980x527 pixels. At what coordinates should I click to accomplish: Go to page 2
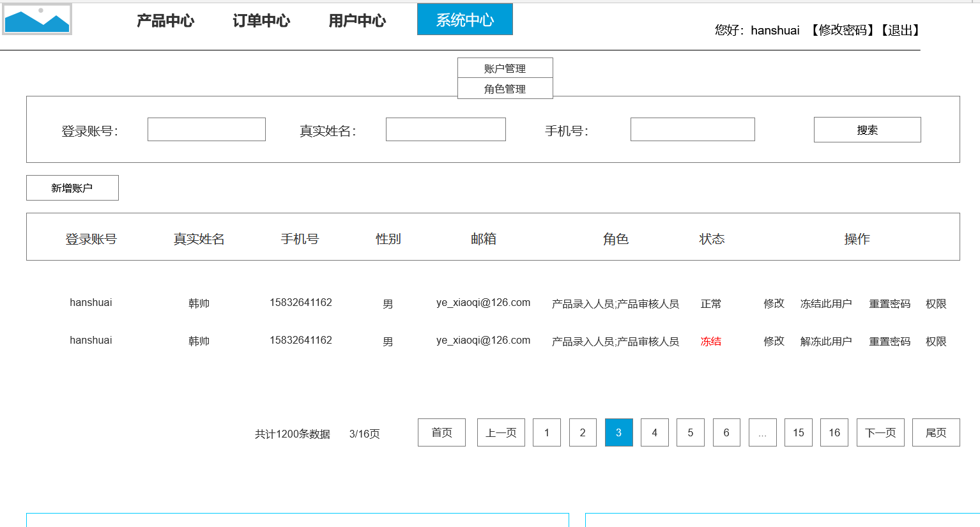point(583,432)
